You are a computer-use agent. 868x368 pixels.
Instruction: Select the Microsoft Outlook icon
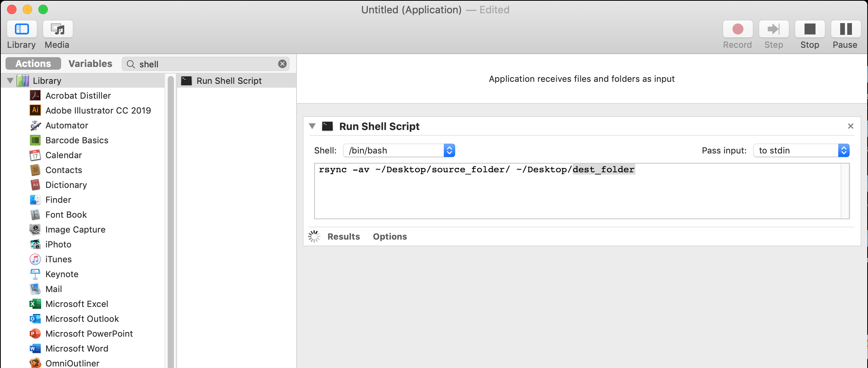(x=35, y=319)
